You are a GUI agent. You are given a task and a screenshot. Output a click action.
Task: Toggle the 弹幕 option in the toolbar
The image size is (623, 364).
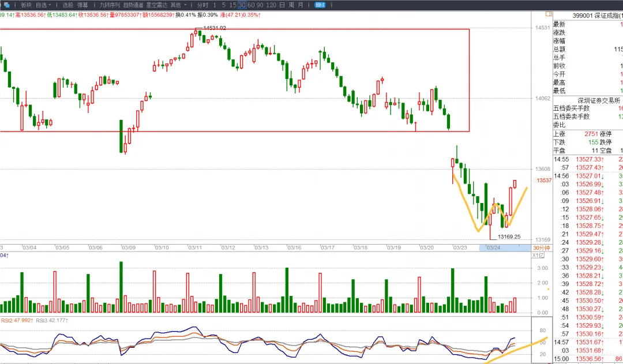pyautogui.click(x=82, y=5)
